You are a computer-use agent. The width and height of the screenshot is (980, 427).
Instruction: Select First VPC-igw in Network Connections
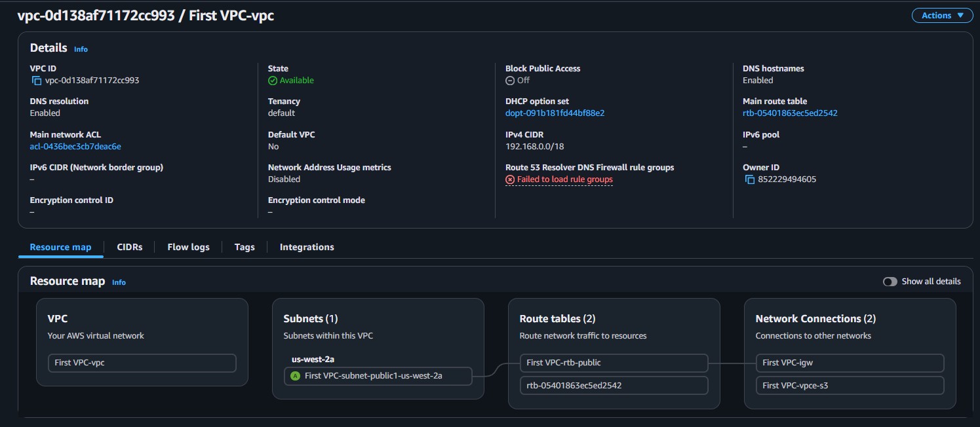[850, 362]
